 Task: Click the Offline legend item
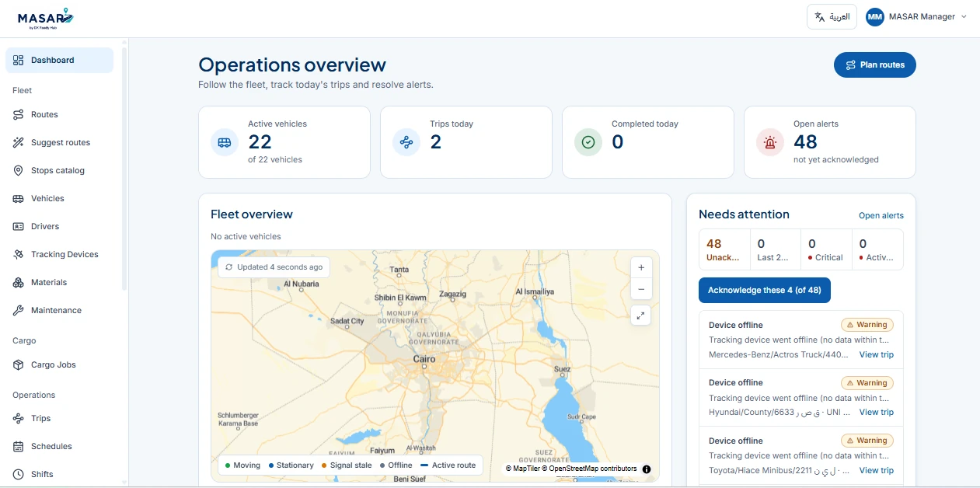tap(396, 465)
